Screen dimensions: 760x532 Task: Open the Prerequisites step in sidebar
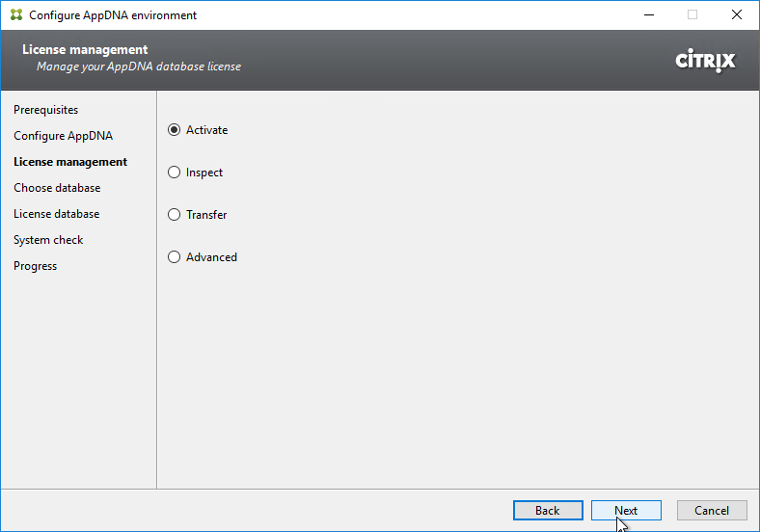45,110
